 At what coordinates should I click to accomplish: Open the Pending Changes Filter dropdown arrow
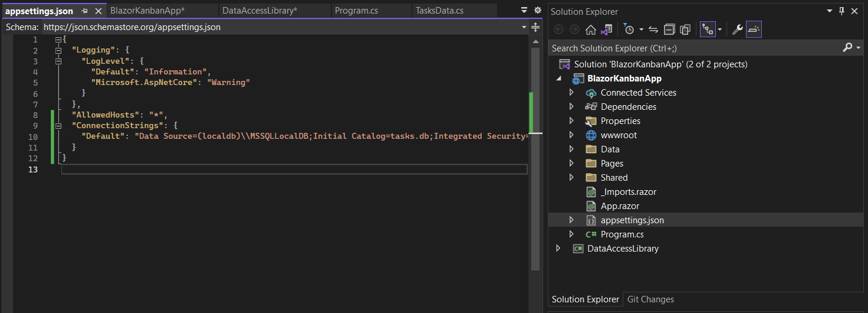coord(640,30)
